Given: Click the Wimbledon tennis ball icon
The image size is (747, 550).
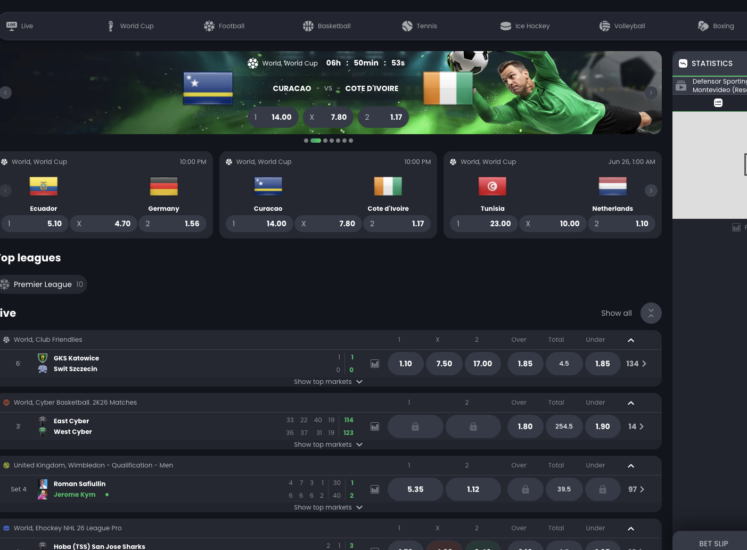Looking at the screenshot, I should coord(6,466).
